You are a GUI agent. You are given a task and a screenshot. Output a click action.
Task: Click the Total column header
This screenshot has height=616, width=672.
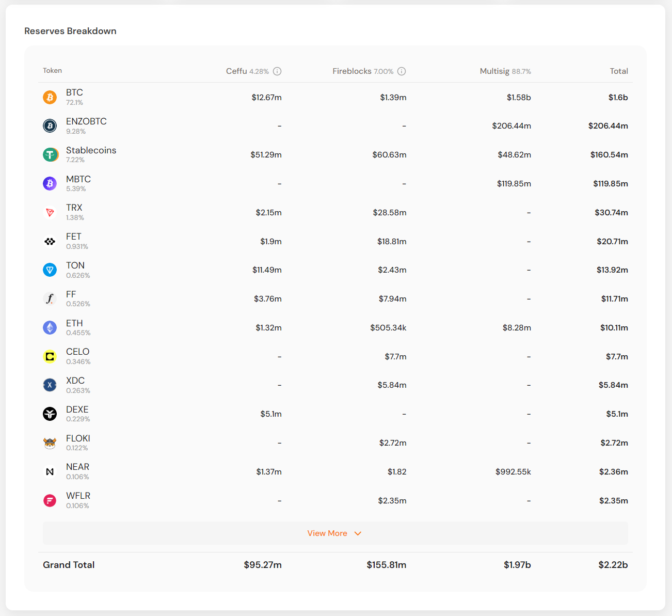pos(618,71)
